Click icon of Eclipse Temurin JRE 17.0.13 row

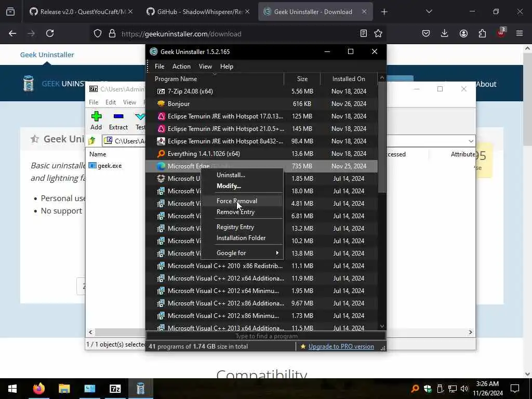click(x=161, y=116)
